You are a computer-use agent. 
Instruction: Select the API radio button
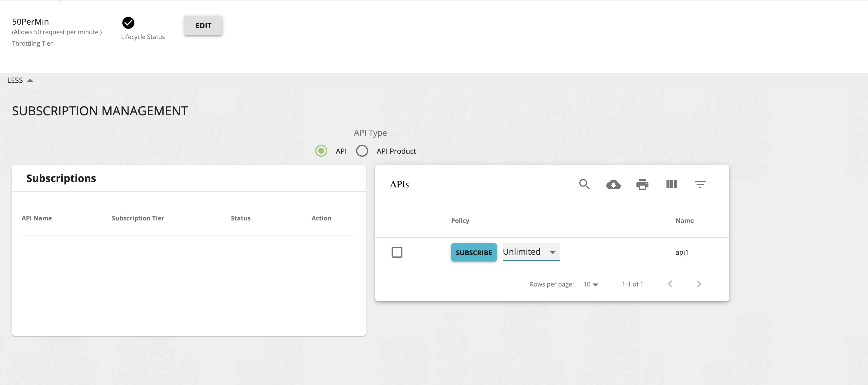(x=321, y=151)
